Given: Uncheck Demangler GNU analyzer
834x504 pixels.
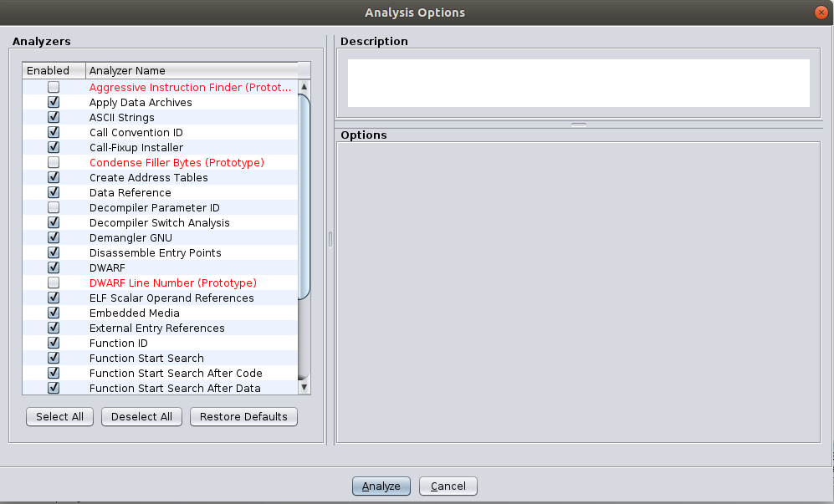Looking at the screenshot, I should coord(54,237).
